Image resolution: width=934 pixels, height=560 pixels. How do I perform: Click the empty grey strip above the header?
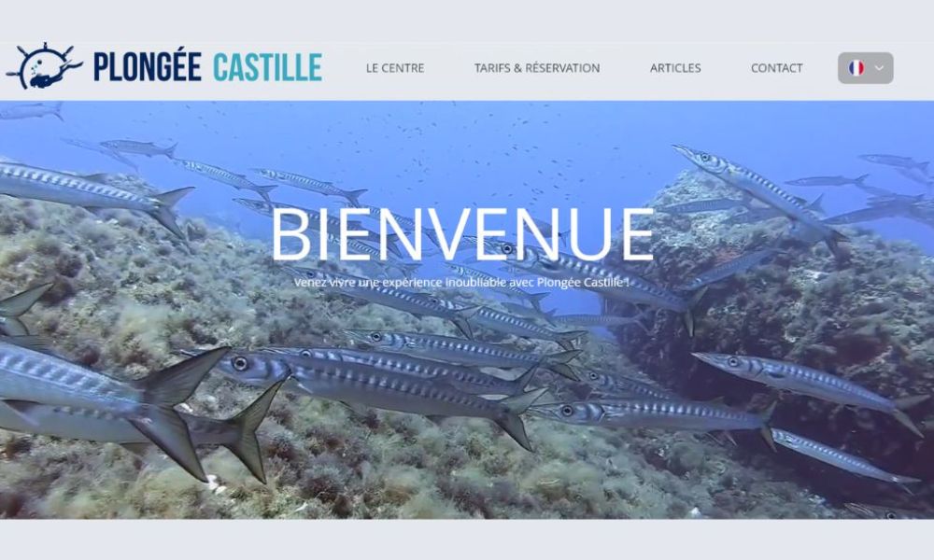(467, 21)
